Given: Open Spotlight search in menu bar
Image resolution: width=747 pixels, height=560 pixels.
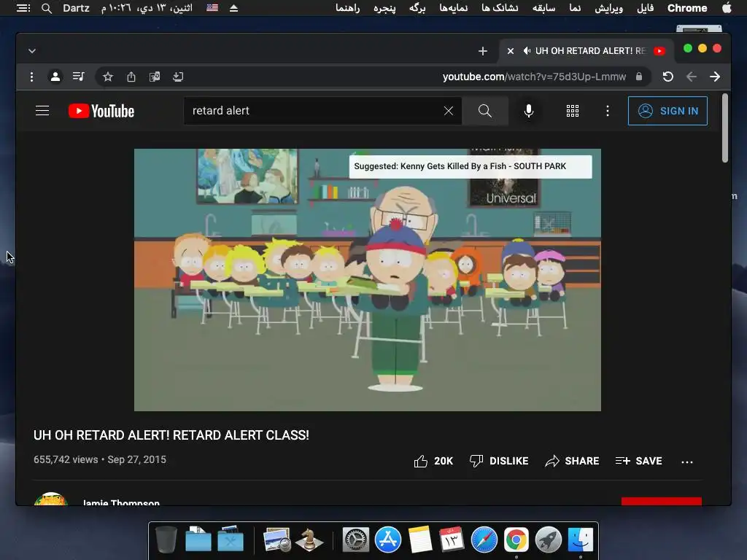Looking at the screenshot, I should tap(46, 8).
